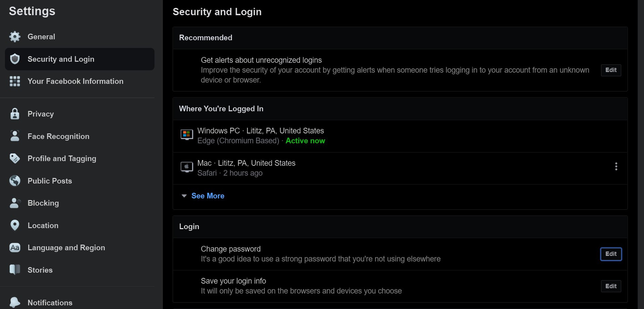This screenshot has height=309, width=644.
Task: Click the Stories book icon
Action: 15,270
